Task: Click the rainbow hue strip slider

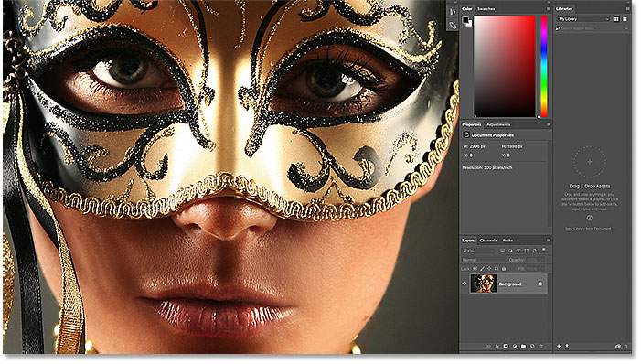Action: tap(544, 67)
